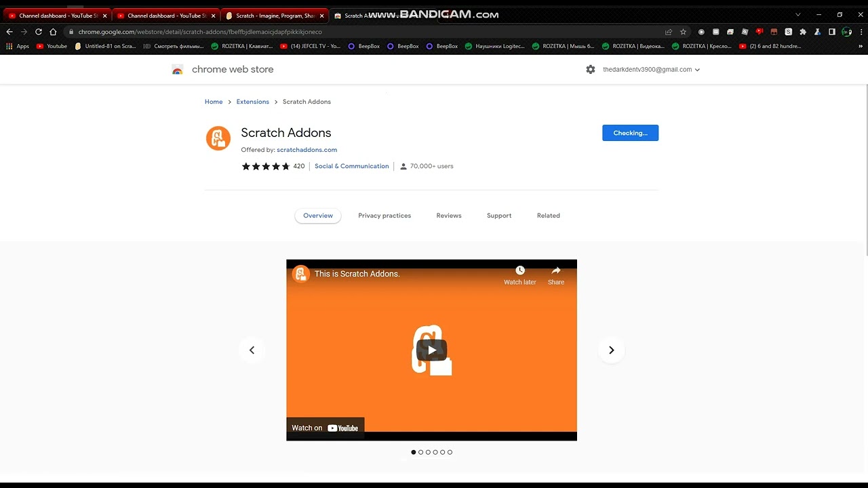The image size is (868, 488).
Task: Open the Web Store settings gear
Action: pos(591,69)
